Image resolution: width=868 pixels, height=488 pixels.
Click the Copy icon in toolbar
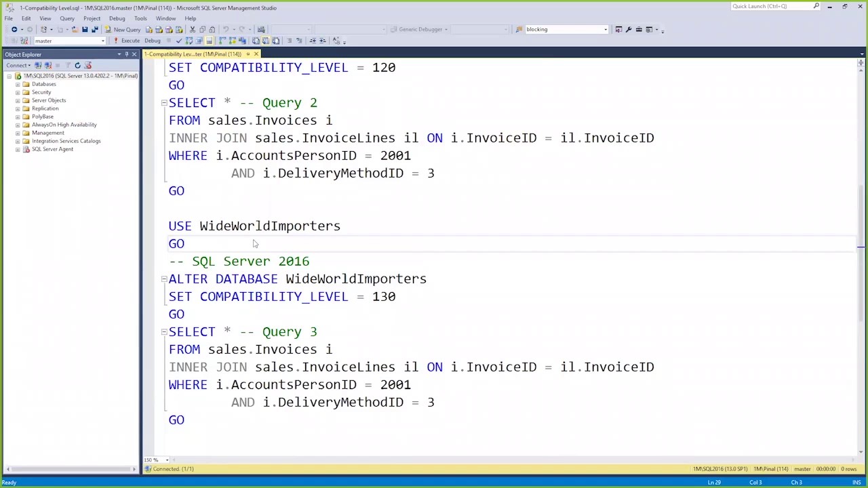[203, 29]
